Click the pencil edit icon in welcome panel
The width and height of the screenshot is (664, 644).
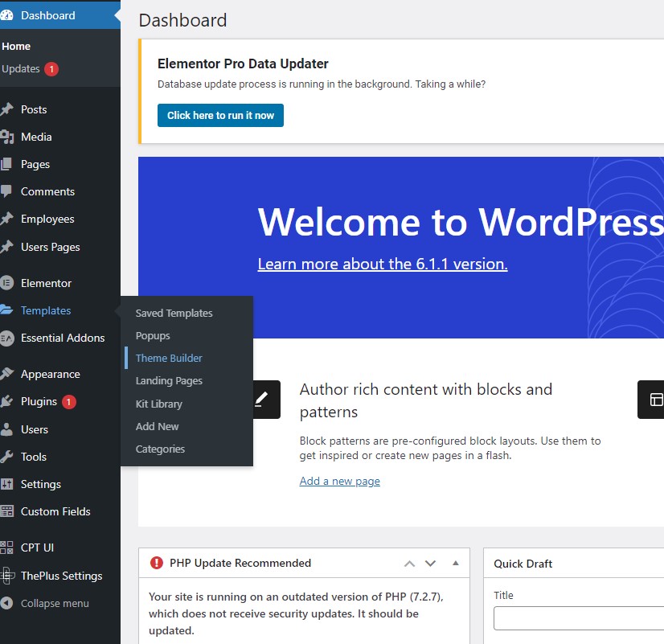[262, 400]
